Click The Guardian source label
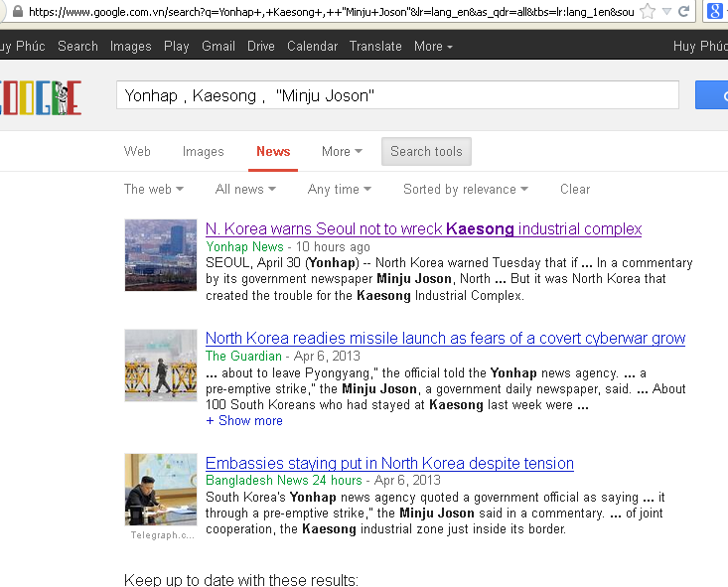The width and height of the screenshot is (728, 587). pyautogui.click(x=243, y=356)
